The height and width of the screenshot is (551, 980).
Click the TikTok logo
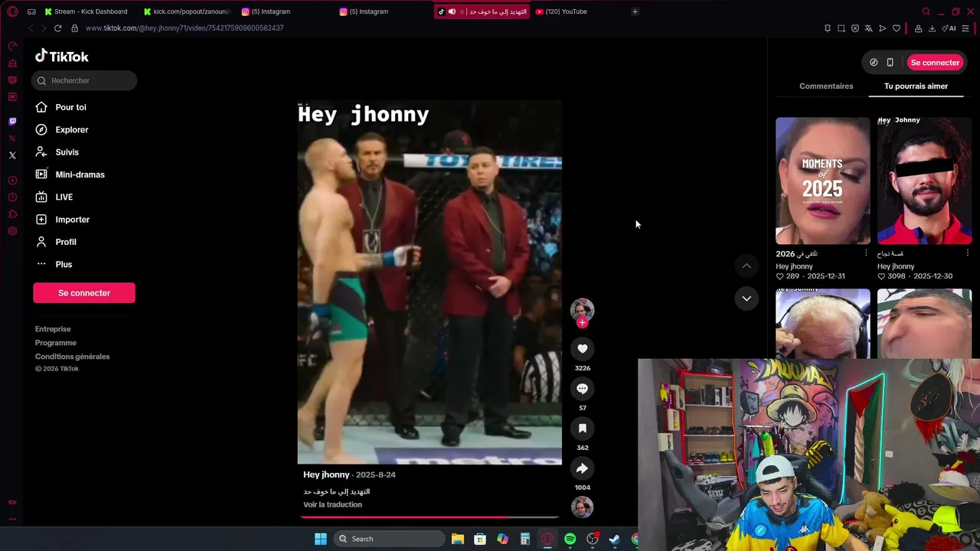(62, 57)
